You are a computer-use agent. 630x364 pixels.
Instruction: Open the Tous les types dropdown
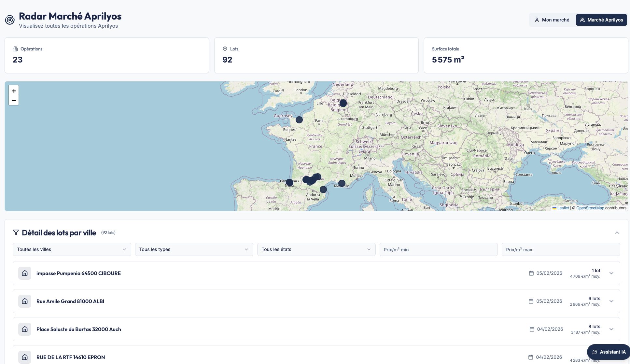pyautogui.click(x=194, y=249)
